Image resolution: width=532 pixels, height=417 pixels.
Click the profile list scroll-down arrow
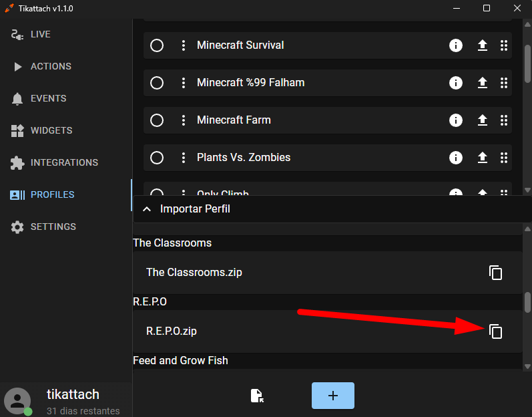[x=527, y=190]
